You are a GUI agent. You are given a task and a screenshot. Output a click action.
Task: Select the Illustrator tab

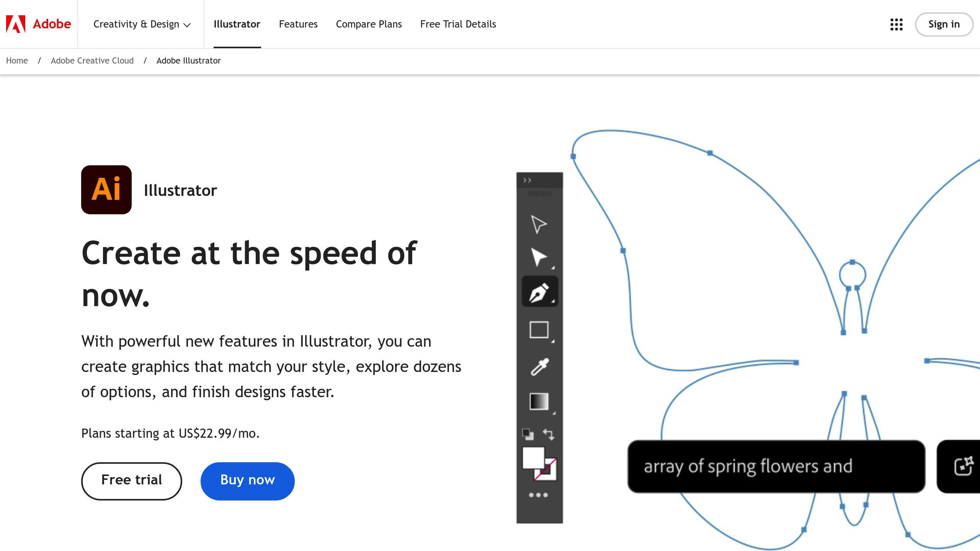pyautogui.click(x=237, y=24)
